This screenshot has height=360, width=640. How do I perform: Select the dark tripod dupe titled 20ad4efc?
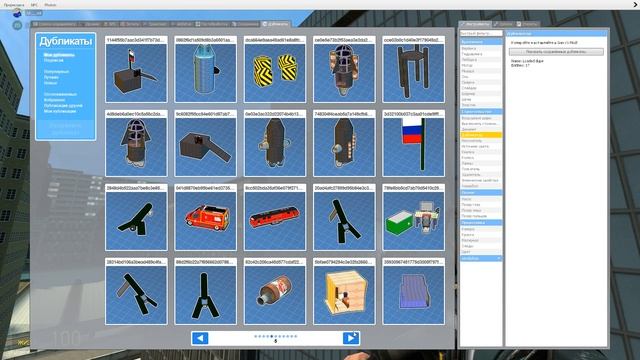tap(344, 217)
